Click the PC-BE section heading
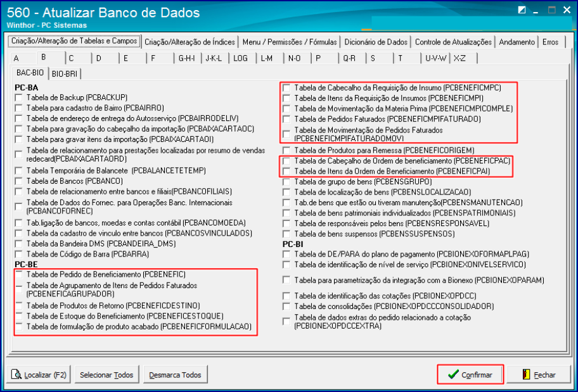Image resolution: width=578 pixels, height=392 pixels. (x=26, y=264)
